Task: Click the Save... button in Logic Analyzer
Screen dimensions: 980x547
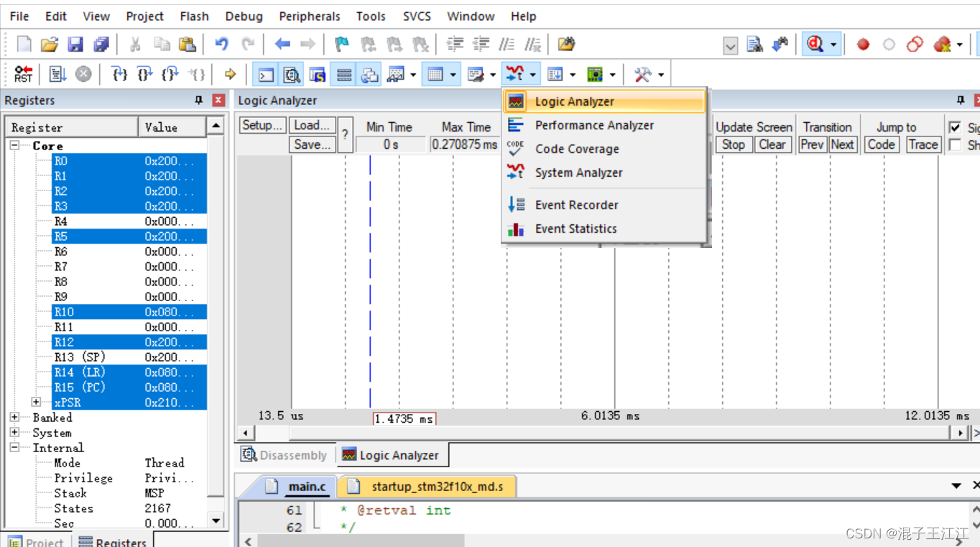Action: [313, 144]
